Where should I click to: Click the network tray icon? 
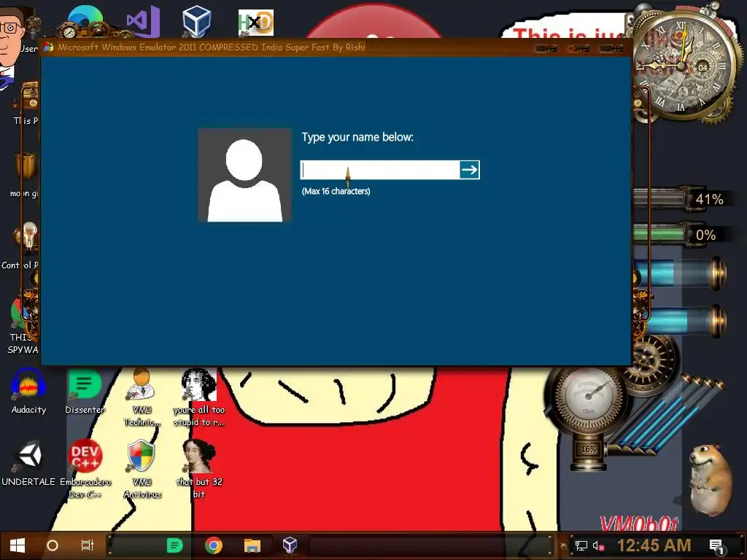pyautogui.click(x=581, y=545)
